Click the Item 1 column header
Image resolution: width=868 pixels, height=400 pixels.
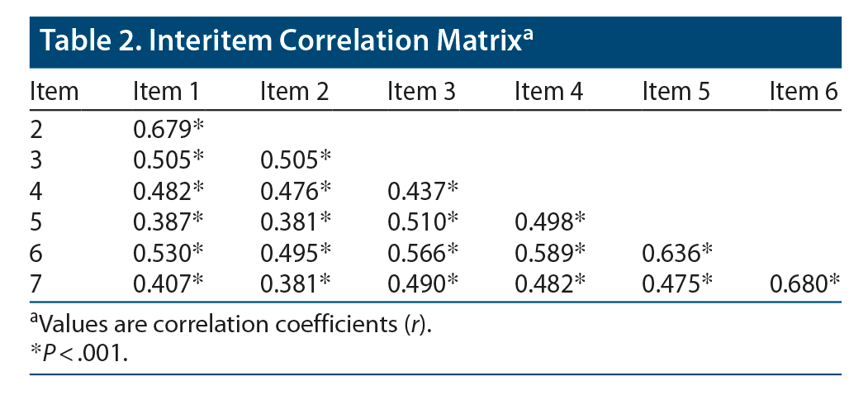click(166, 91)
